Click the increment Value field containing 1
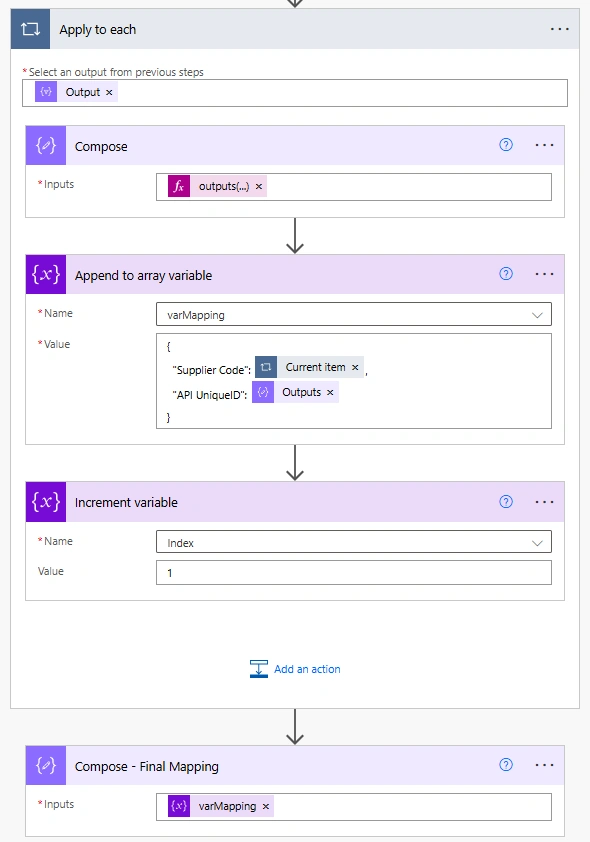This screenshot has width=590, height=842. 354,572
